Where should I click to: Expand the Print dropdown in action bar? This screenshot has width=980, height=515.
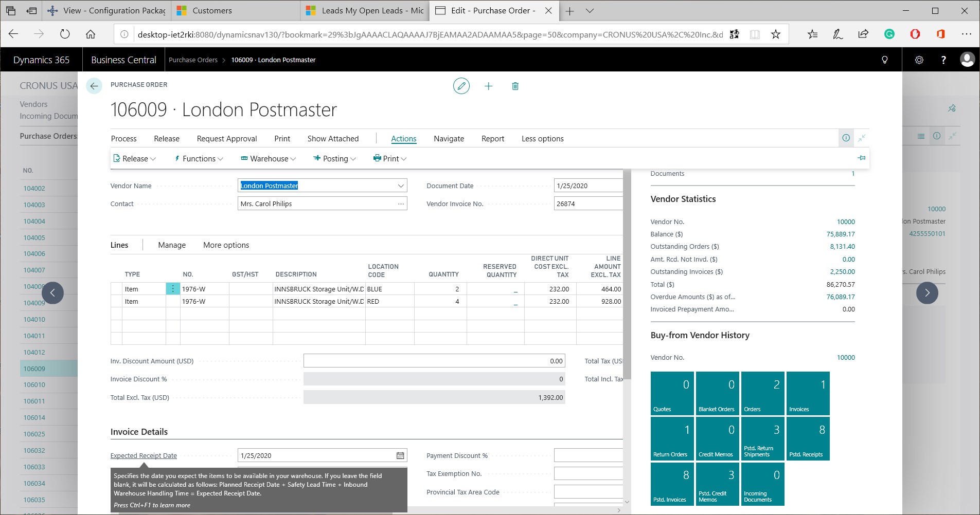pyautogui.click(x=390, y=159)
